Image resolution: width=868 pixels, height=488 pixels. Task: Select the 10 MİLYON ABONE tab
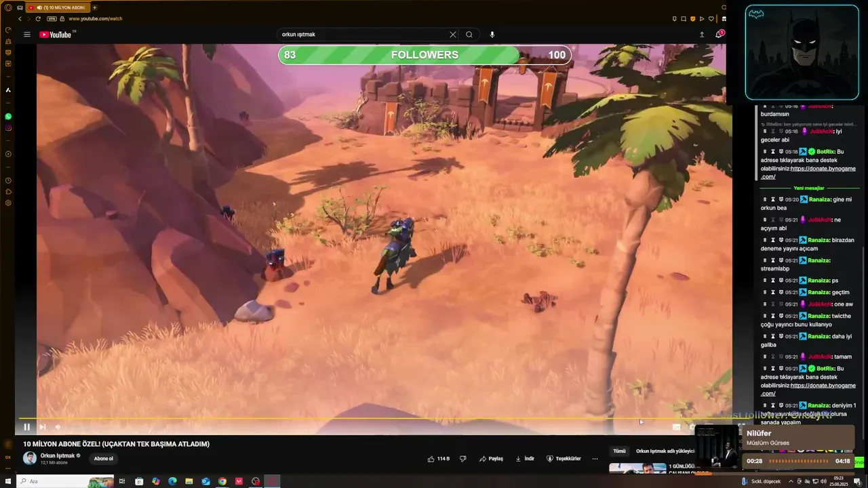58,7
